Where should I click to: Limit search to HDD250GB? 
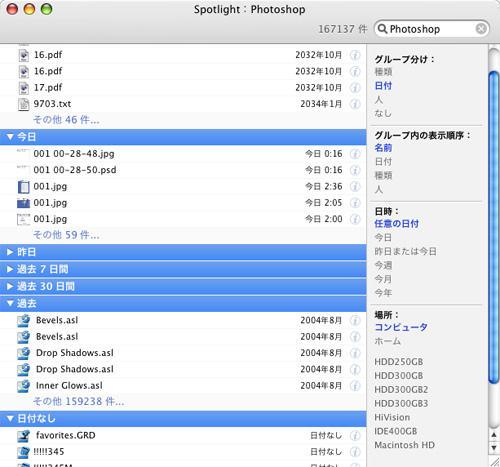point(399,362)
